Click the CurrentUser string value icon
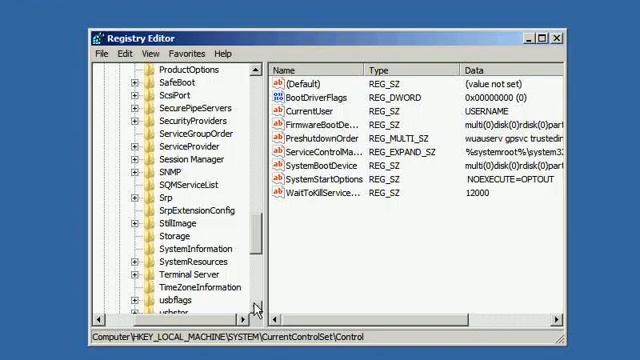The height and width of the screenshot is (360, 640). pos(278,111)
